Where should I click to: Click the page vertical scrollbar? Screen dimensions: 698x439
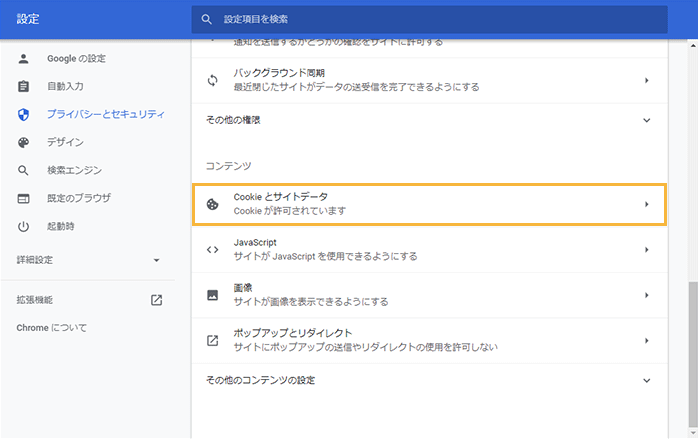tap(692, 340)
